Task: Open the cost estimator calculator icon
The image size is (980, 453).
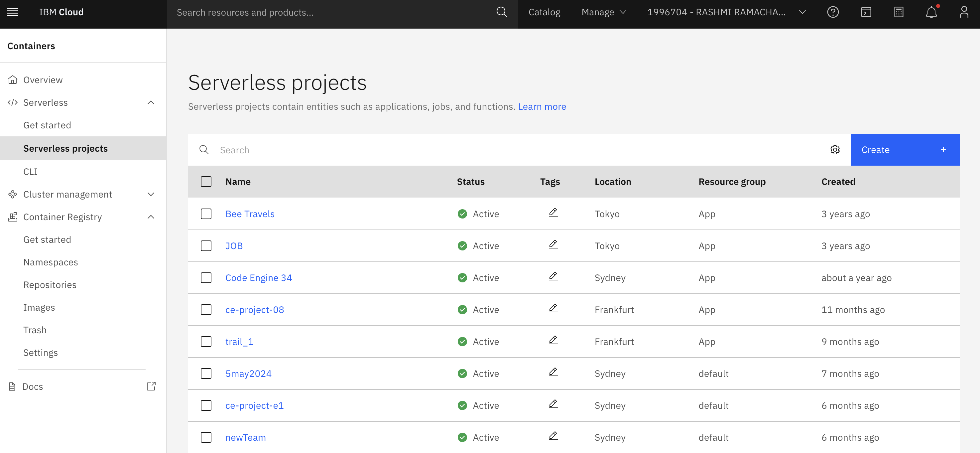Action: (x=899, y=12)
